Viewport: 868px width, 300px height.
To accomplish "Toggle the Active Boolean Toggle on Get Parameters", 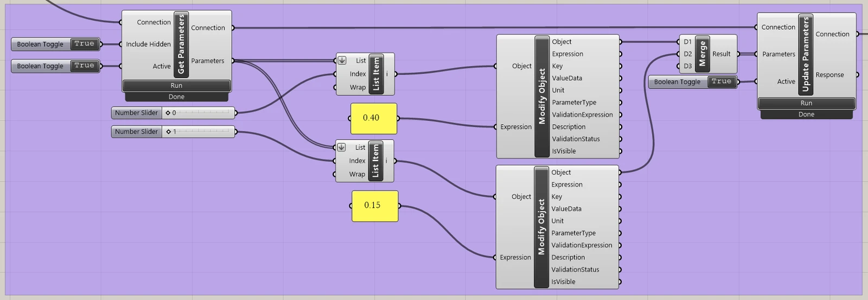I will click(85, 66).
